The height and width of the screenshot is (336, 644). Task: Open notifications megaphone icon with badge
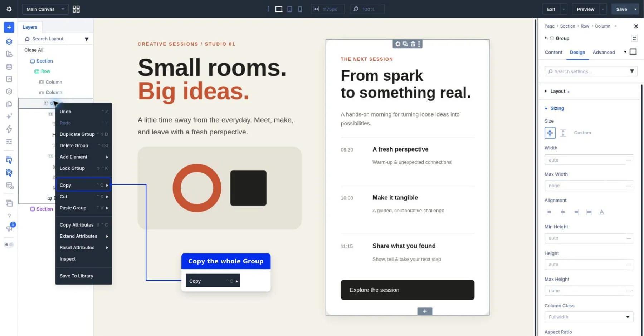pyautogui.click(x=9, y=228)
